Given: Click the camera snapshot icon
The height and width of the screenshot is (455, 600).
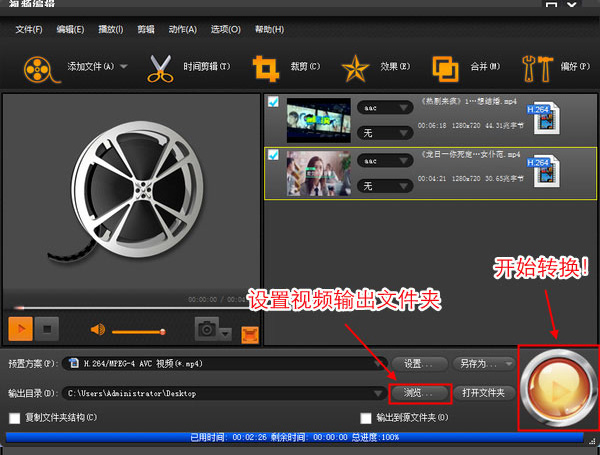Looking at the screenshot, I should point(207,328).
